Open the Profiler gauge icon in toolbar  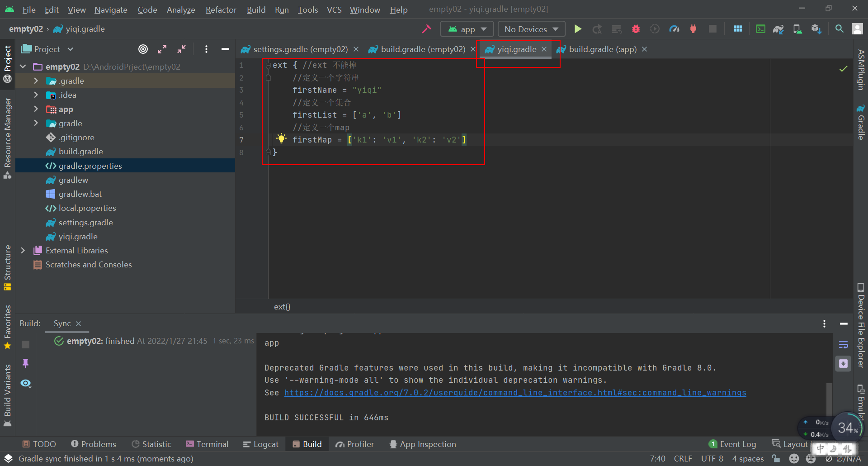coord(675,29)
